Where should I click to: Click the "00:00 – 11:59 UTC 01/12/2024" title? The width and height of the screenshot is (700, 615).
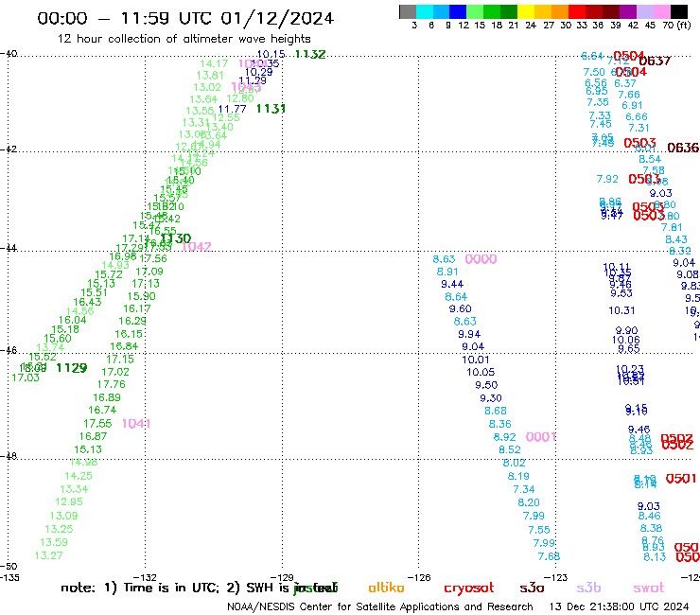(185, 18)
